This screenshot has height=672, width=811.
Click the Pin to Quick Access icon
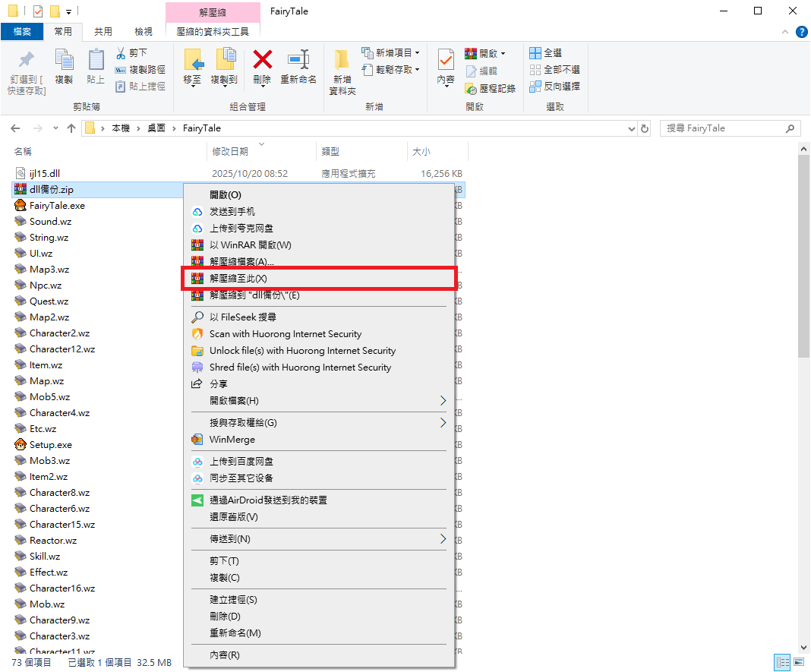(27, 61)
